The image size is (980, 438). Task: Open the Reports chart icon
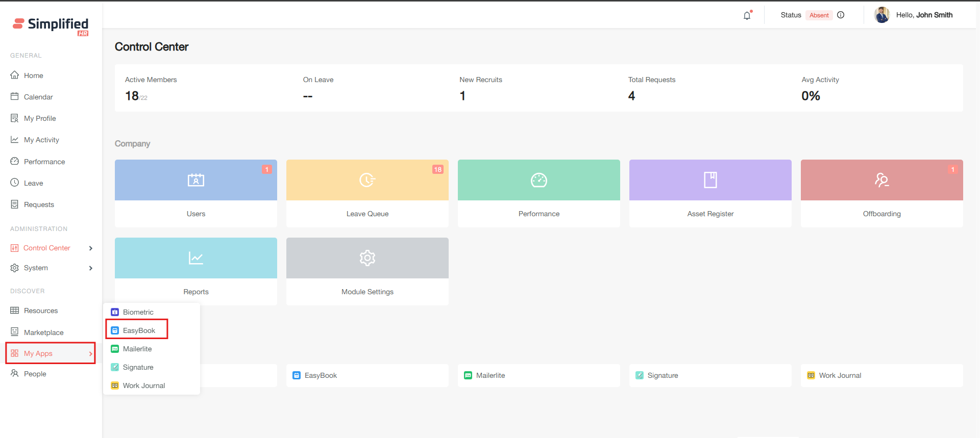(x=196, y=258)
